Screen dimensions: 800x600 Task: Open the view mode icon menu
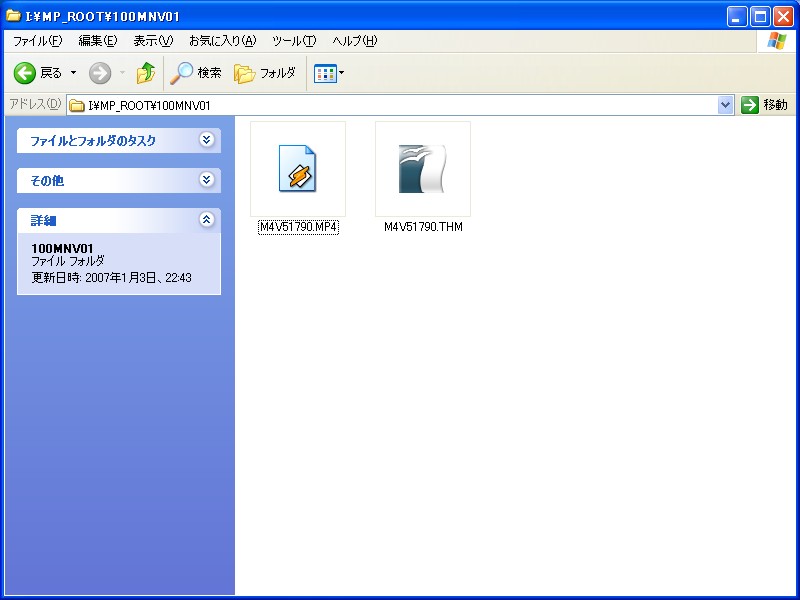pyautogui.click(x=329, y=73)
